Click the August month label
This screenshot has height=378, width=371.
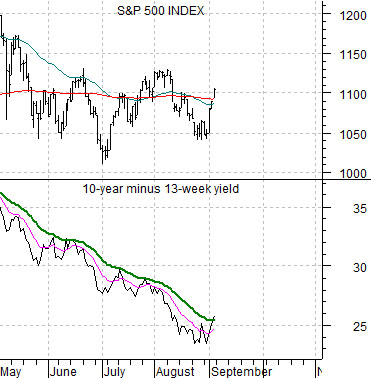coord(175,372)
